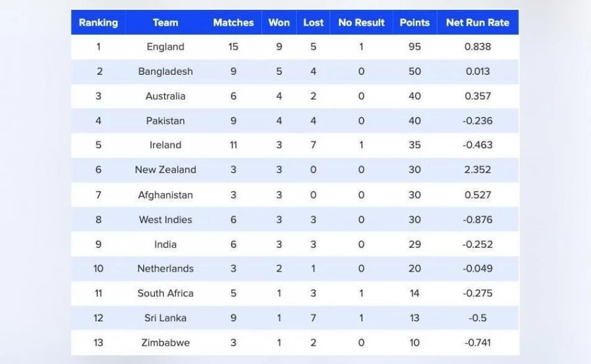The width and height of the screenshot is (591, 364).
Task: Click the Zimbabwe team name
Action: 165,342
